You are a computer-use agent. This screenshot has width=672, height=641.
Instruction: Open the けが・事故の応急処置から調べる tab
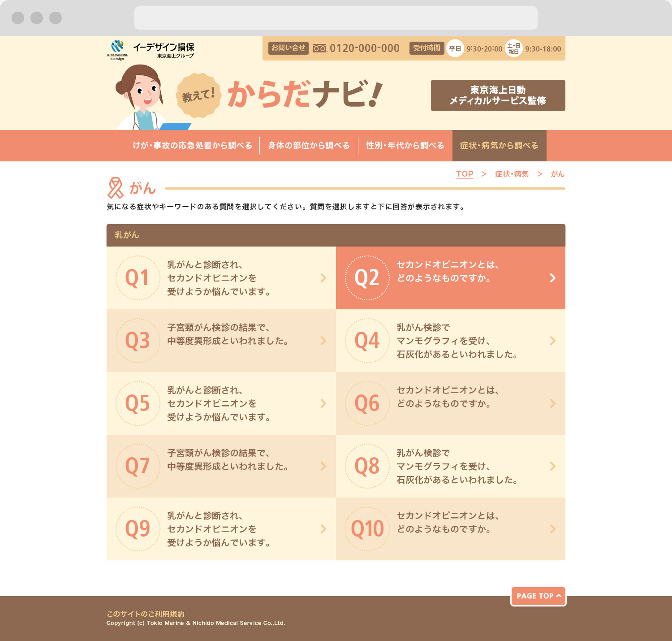193,146
